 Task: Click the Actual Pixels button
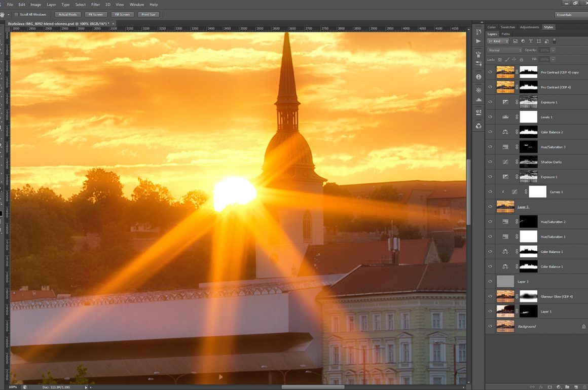coord(67,14)
